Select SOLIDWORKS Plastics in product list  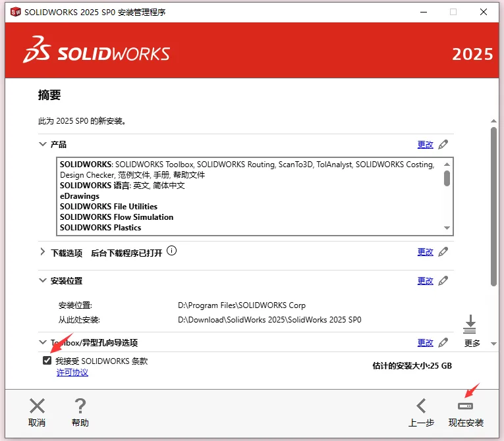pos(101,228)
